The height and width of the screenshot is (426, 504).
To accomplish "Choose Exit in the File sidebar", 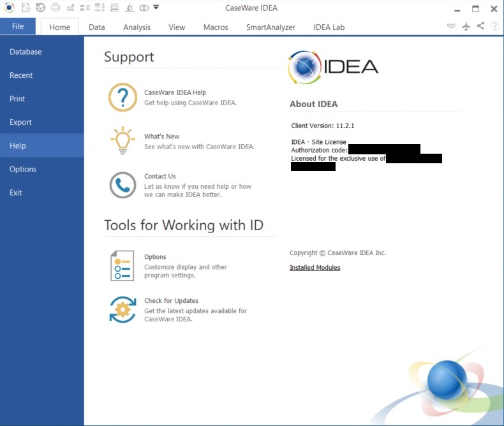I will click(x=41, y=193).
